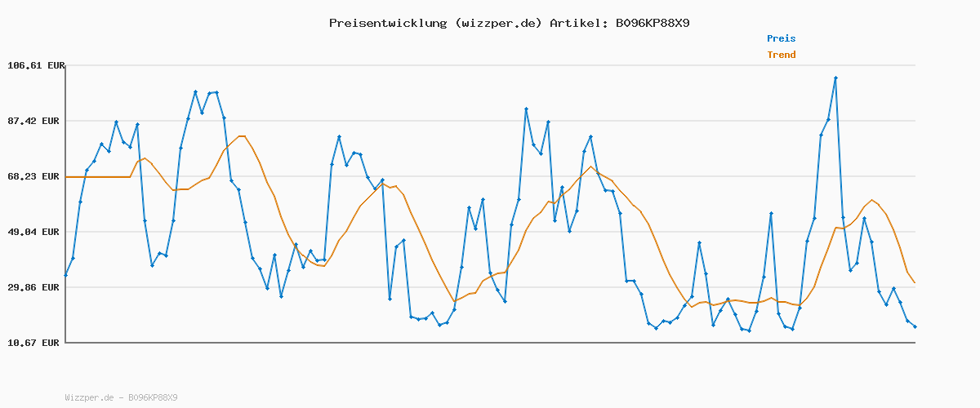This screenshot has height=408, width=980.
Task: Click the top horizontal gridline at 106.61
Action: (x=490, y=65)
